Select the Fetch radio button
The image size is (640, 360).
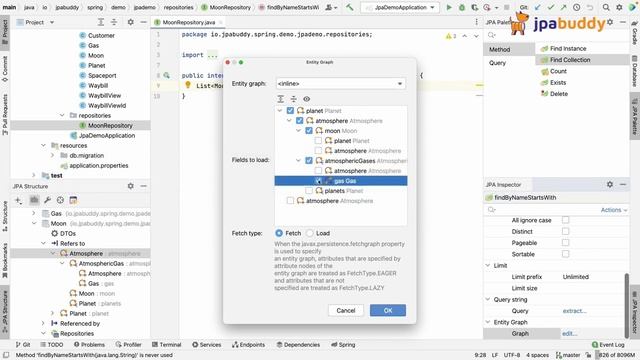click(x=279, y=233)
